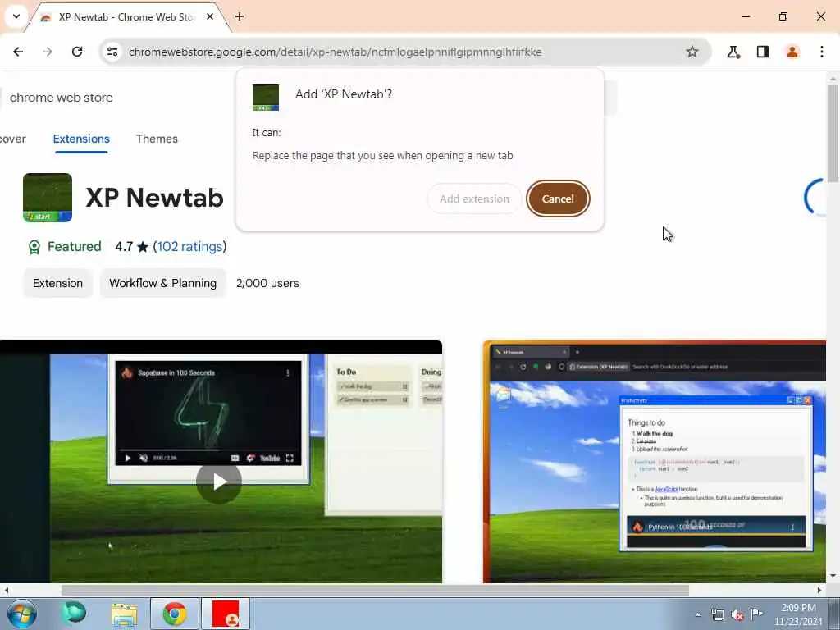Open the Chrome profile avatar

pos(792,52)
